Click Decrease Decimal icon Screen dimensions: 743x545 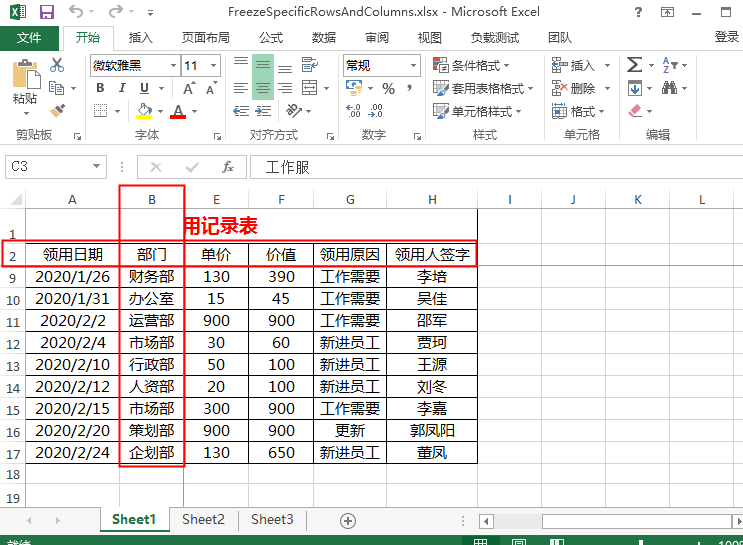pyautogui.click(x=376, y=111)
